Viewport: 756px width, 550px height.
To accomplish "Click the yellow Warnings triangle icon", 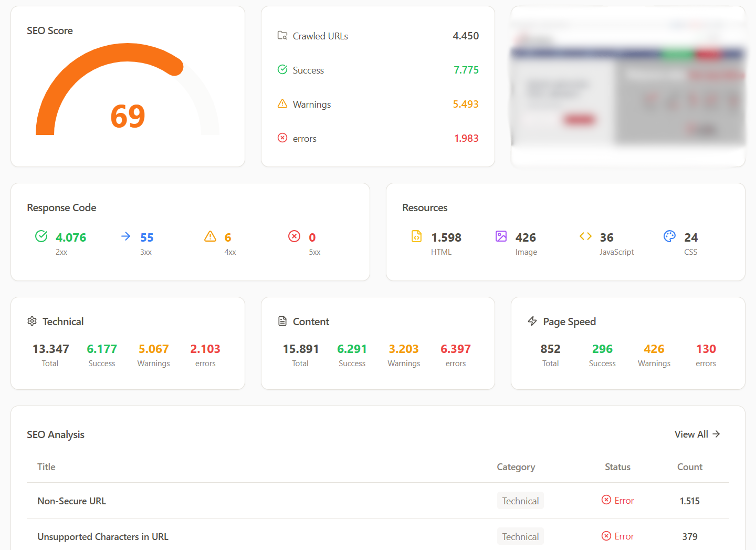I will tap(282, 104).
